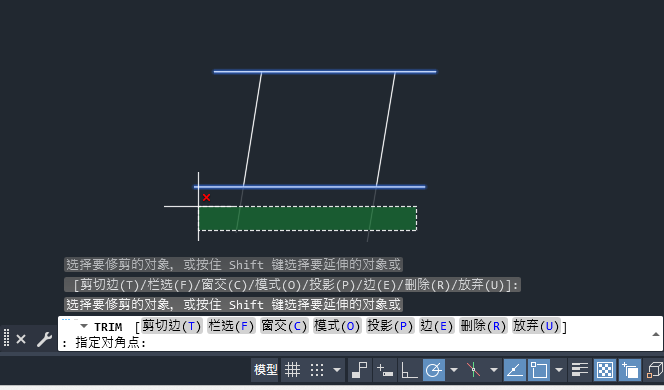This screenshot has height=390, width=664.
Task: Choose the 投影(P) projection option
Action: (x=390, y=326)
